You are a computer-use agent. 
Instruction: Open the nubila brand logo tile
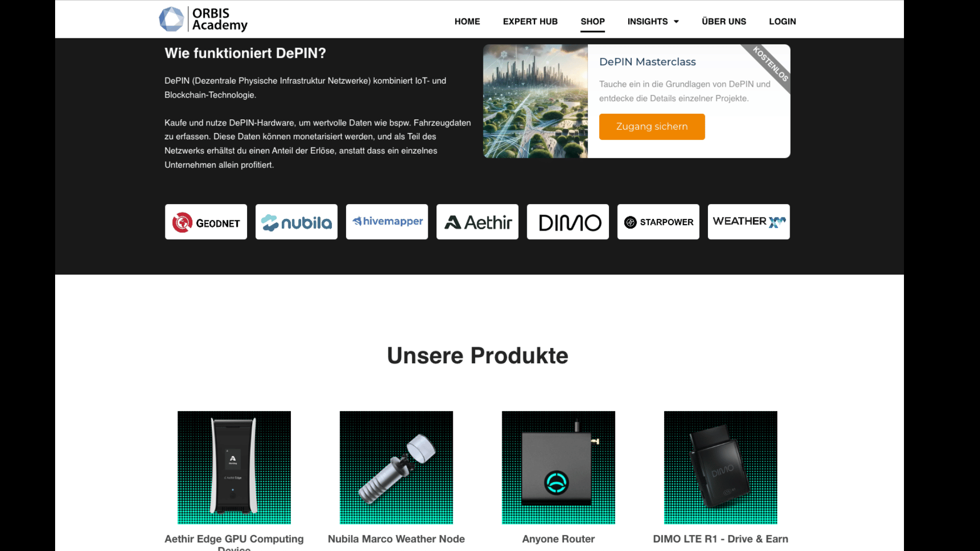click(x=297, y=222)
